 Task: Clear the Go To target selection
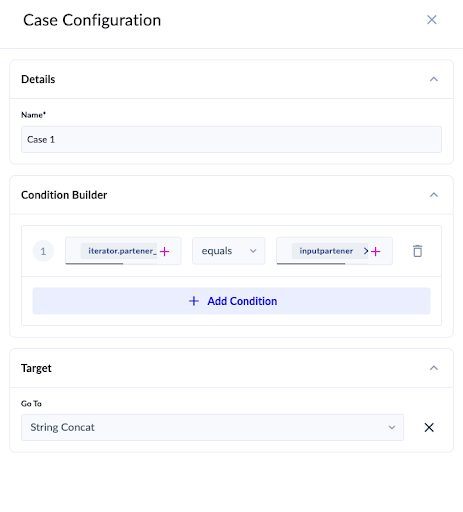click(x=429, y=427)
